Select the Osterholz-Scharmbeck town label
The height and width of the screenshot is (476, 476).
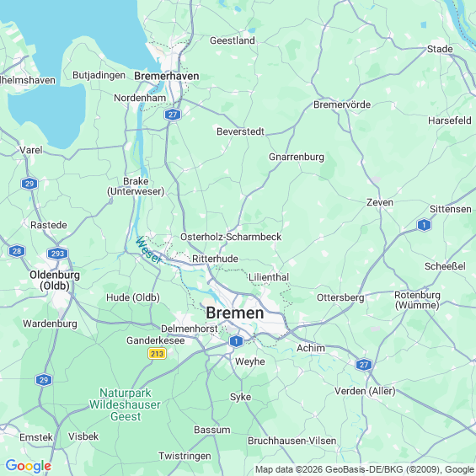coord(231,237)
